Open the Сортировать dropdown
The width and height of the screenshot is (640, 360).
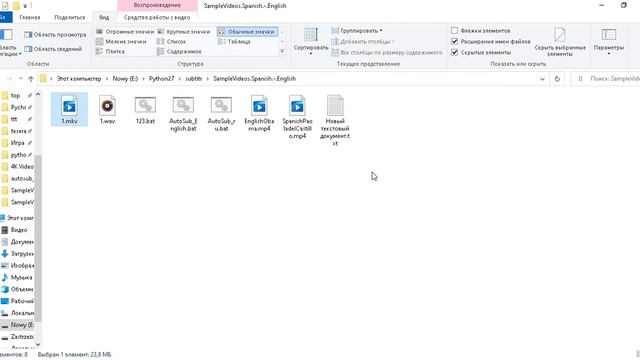(311, 42)
